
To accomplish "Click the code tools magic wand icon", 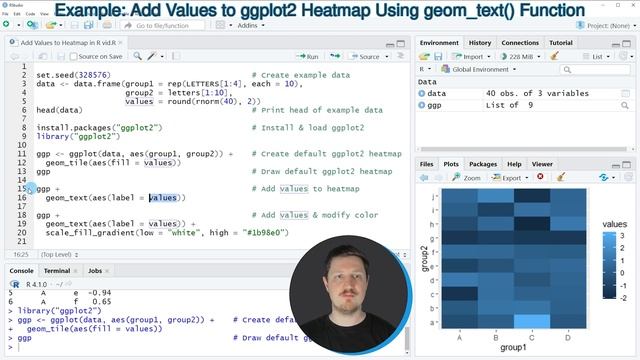I will tap(152, 56).
